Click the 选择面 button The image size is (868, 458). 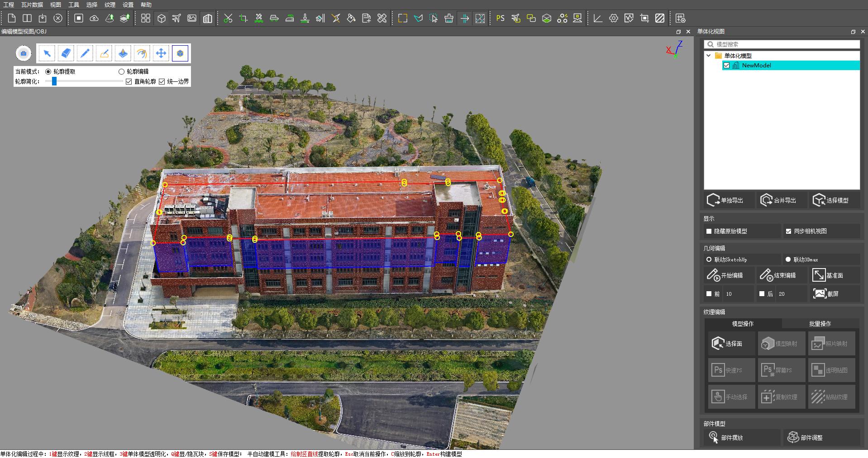731,344
